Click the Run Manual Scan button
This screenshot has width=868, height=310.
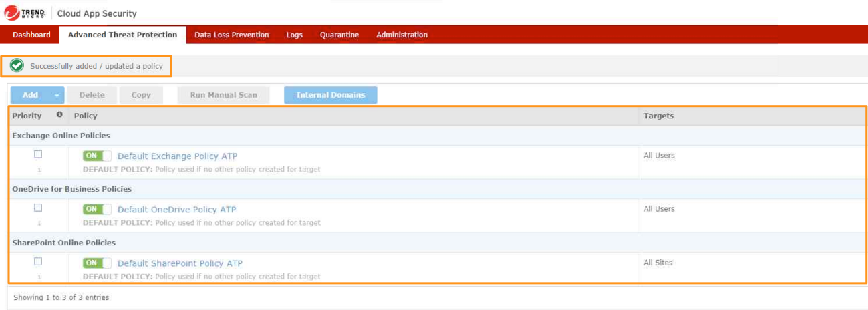coord(223,95)
